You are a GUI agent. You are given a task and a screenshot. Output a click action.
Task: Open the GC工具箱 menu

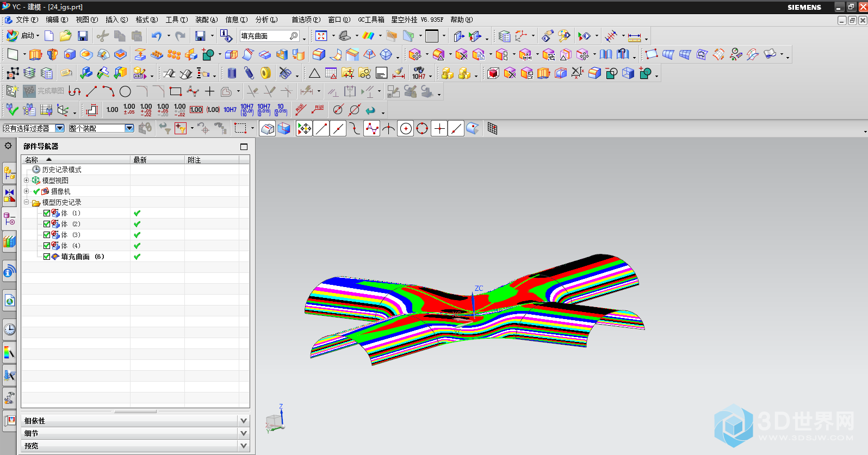point(371,20)
